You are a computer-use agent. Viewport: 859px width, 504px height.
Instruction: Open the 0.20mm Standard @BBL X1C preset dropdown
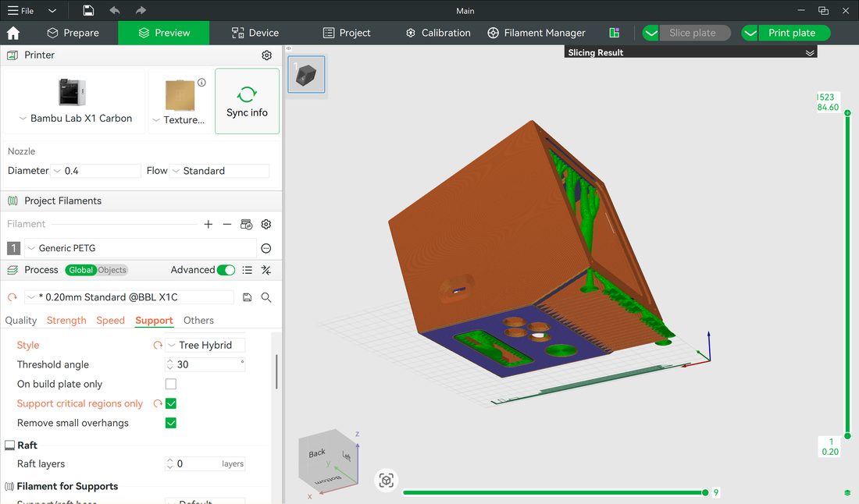pos(130,297)
